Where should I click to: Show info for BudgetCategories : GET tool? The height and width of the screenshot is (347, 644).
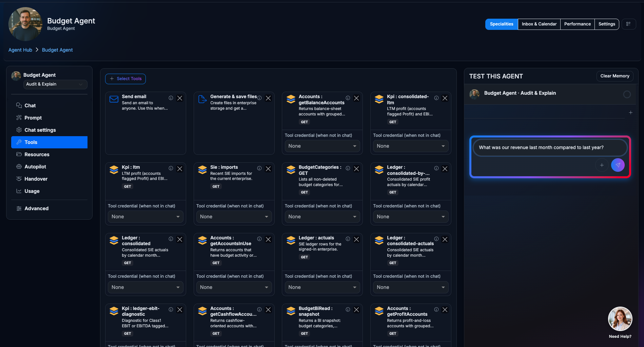coord(348,168)
